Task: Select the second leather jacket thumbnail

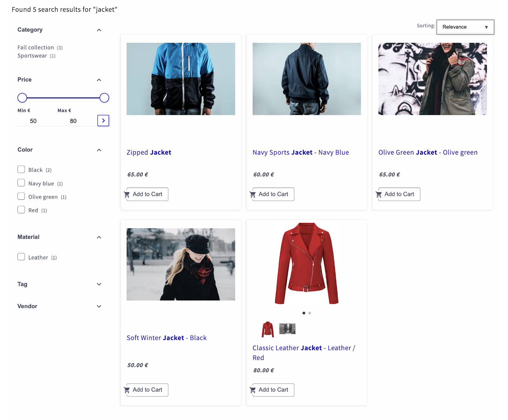Action: tap(287, 329)
